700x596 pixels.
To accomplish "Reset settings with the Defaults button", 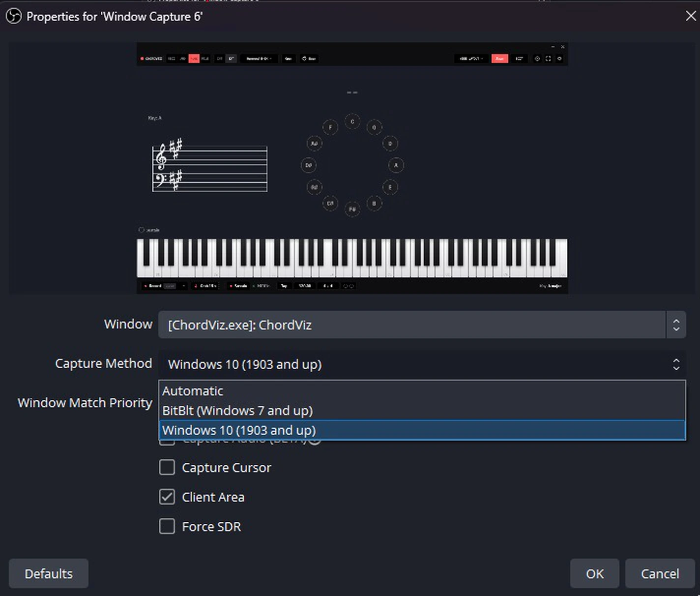I will pyautogui.click(x=49, y=573).
